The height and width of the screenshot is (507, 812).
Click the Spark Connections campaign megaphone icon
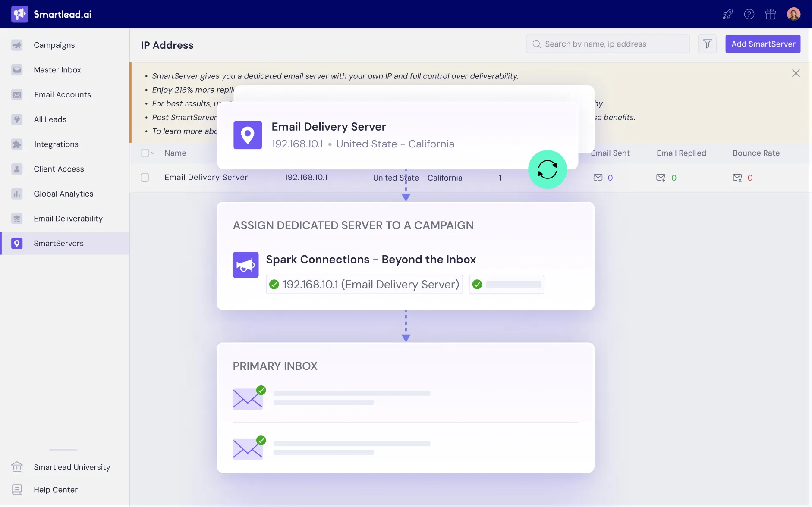[246, 265]
